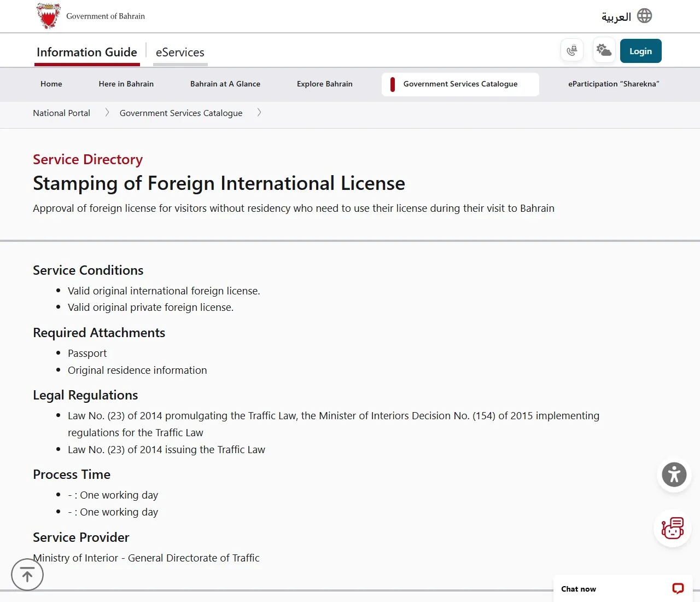
Task: Click the Service Conditions heading
Action: (x=88, y=270)
